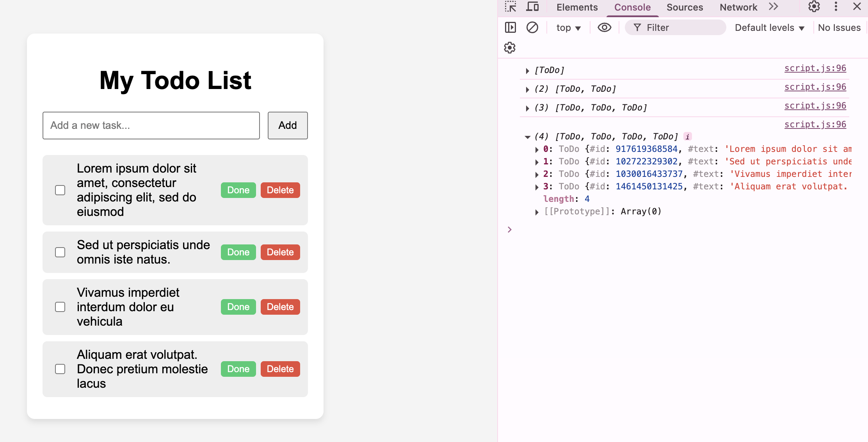This screenshot has height=442, width=868.
Task: Collapse the (4) ToDo array log
Action: [527, 137]
